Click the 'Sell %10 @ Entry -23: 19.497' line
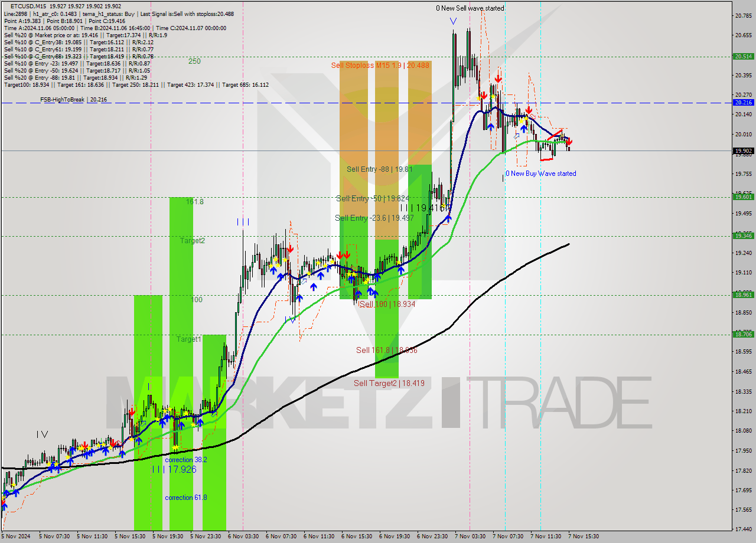This screenshot has width=756, height=543. [77, 63]
